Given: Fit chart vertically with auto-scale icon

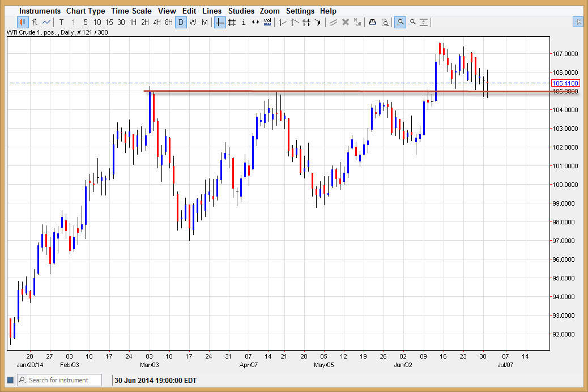Looking at the screenshot, I should 424,22.
